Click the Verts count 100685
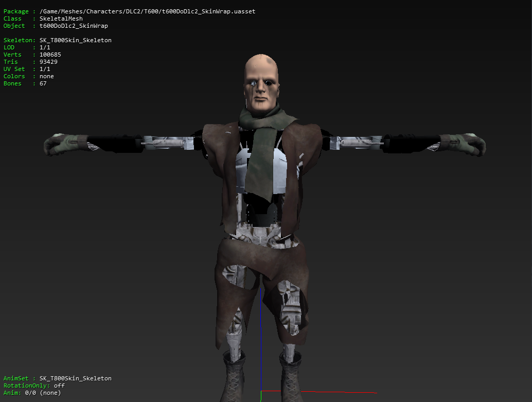This screenshot has width=532, height=402. 50,55
